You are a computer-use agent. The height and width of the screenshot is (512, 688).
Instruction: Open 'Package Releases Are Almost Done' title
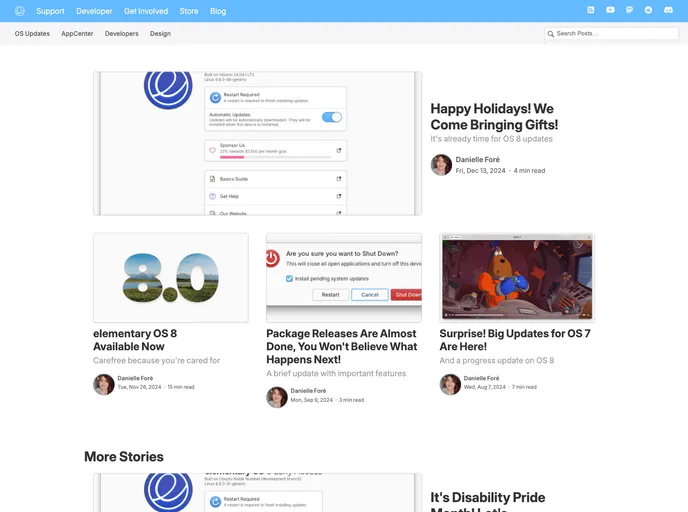coord(342,346)
